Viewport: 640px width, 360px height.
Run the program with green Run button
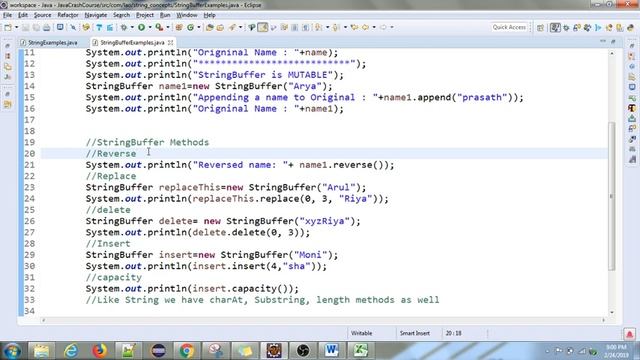[x=142, y=27]
